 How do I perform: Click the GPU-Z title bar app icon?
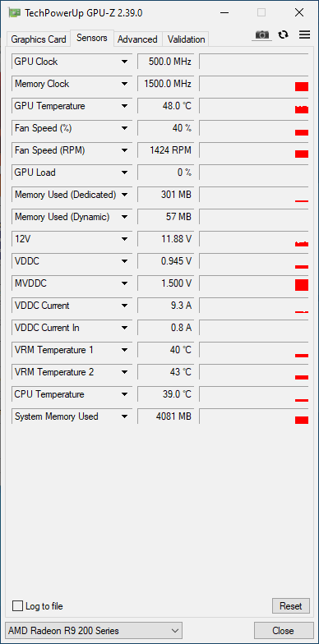pyautogui.click(x=14, y=13)
